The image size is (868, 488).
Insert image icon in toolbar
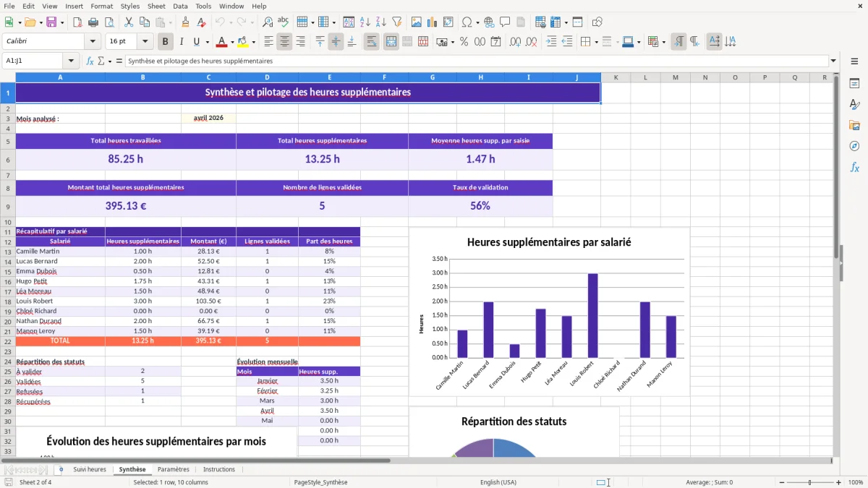417,22
